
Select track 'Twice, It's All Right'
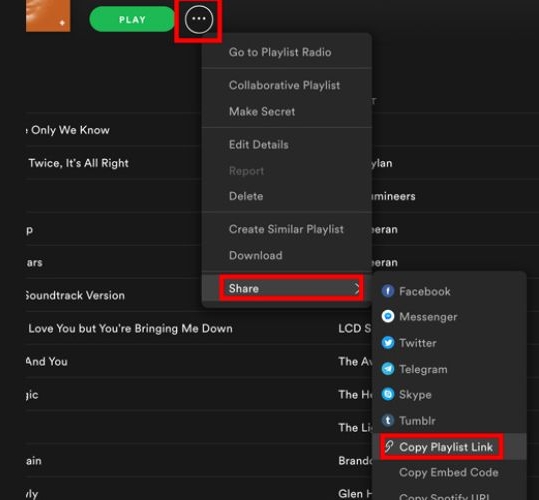[78, 163]
